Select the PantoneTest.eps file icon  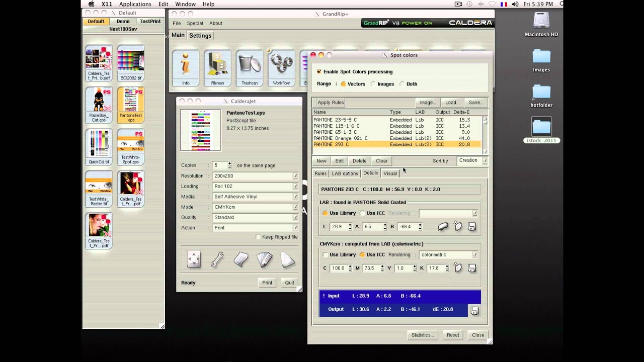tap(131, 105)
